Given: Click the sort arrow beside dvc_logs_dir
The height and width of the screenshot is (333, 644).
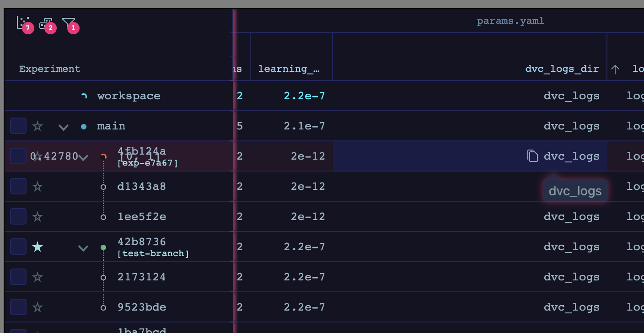Looking at the screenshot, I should 615,69.
